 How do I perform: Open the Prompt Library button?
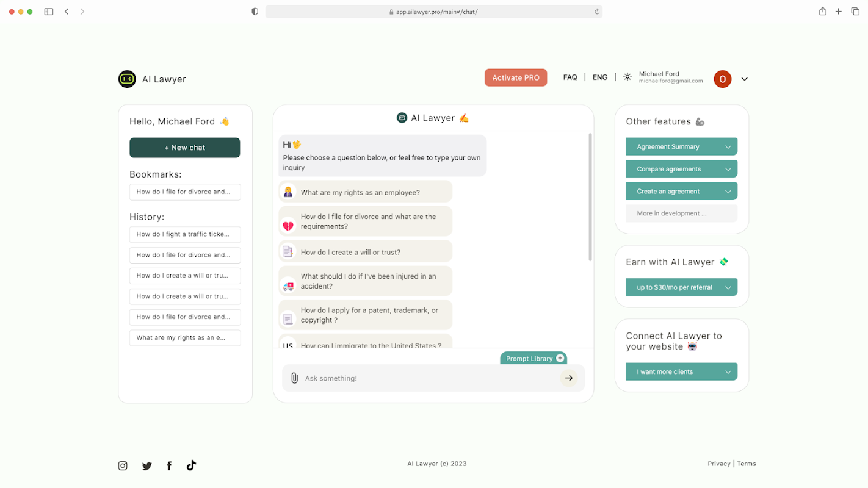coord(533,358)
